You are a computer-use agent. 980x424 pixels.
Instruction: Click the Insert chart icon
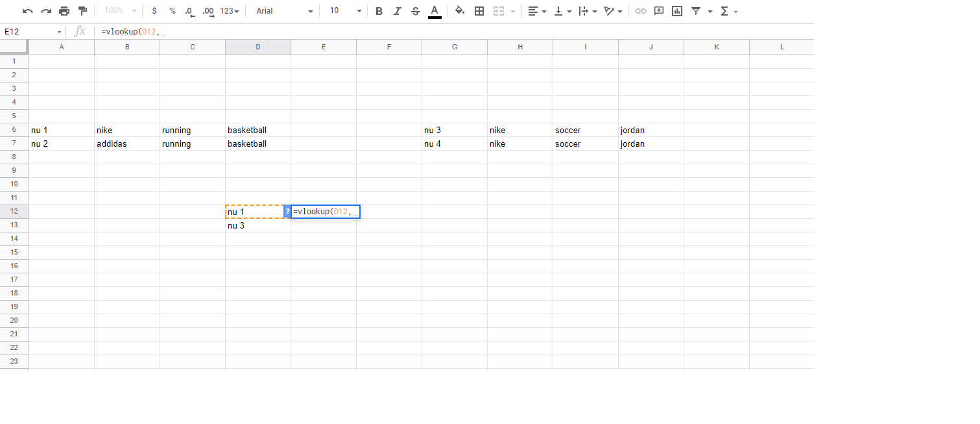pyautogui.click(x=676, y=11)
